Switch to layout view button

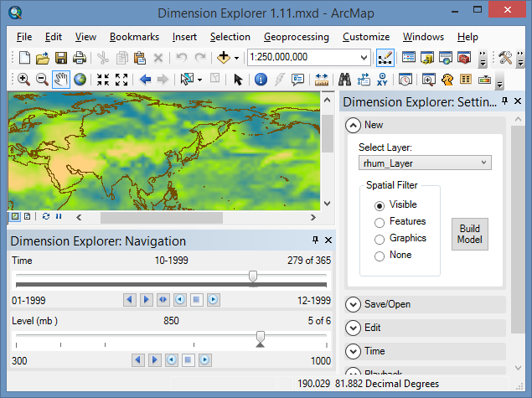click(28, 216)
